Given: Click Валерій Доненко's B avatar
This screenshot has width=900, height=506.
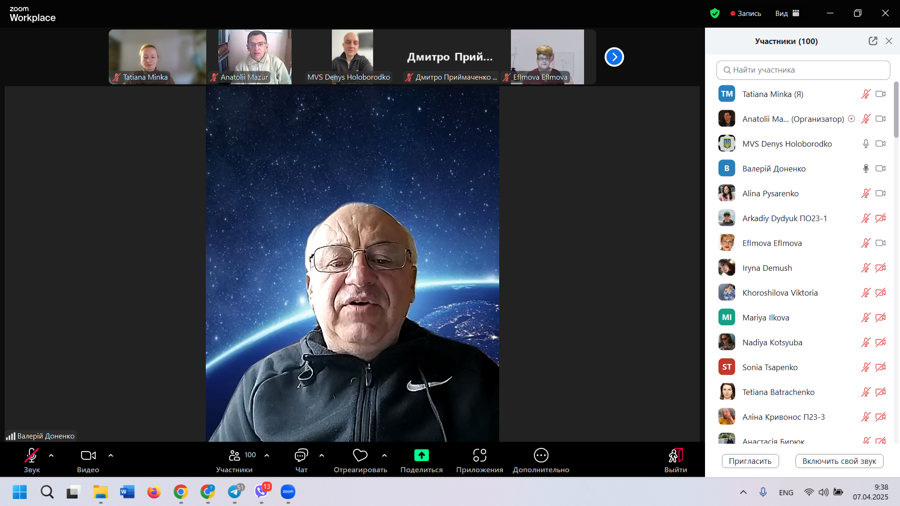Looking at the screenshot, I should 727,169.
